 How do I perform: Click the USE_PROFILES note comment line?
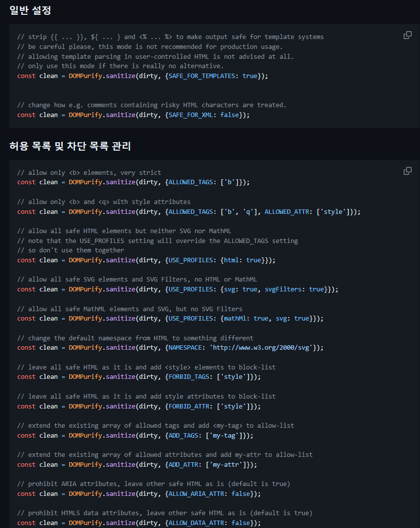[157, 241]
